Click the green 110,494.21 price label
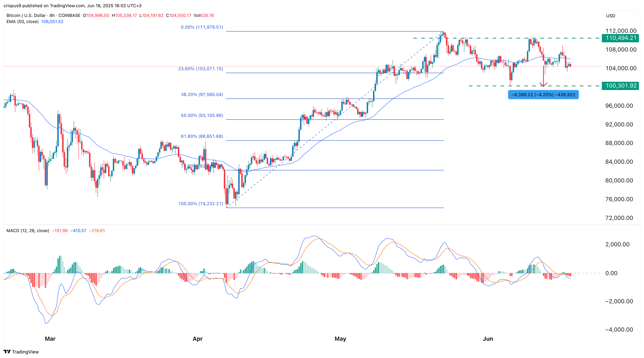This screenshot has width=644, height=358. click(621, 38)
